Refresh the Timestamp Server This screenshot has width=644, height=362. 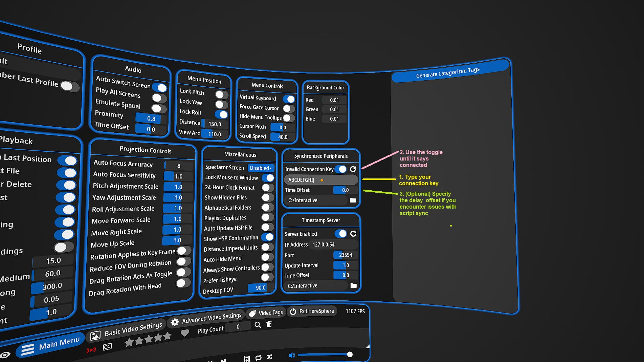[353, 234]
